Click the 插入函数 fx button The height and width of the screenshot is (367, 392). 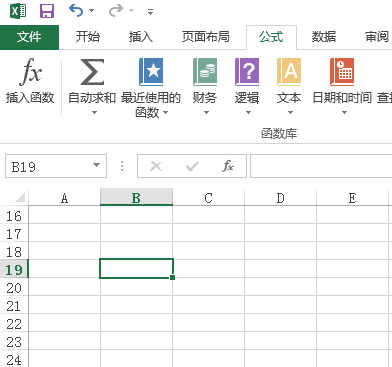pos(30,81)
